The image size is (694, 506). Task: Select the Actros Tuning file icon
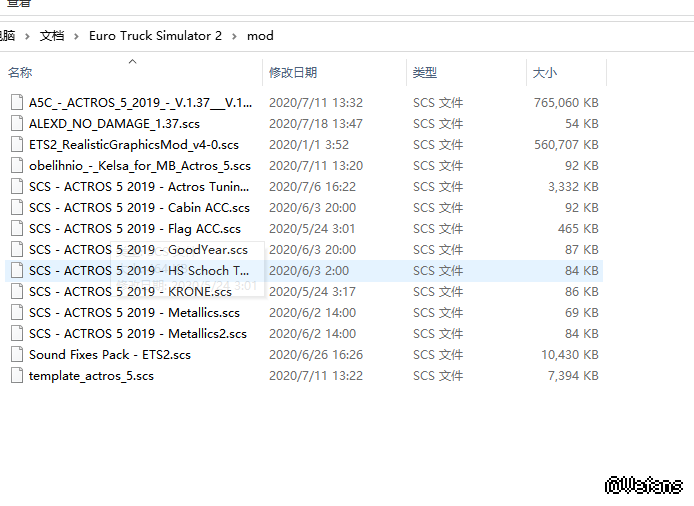(17, 186)
